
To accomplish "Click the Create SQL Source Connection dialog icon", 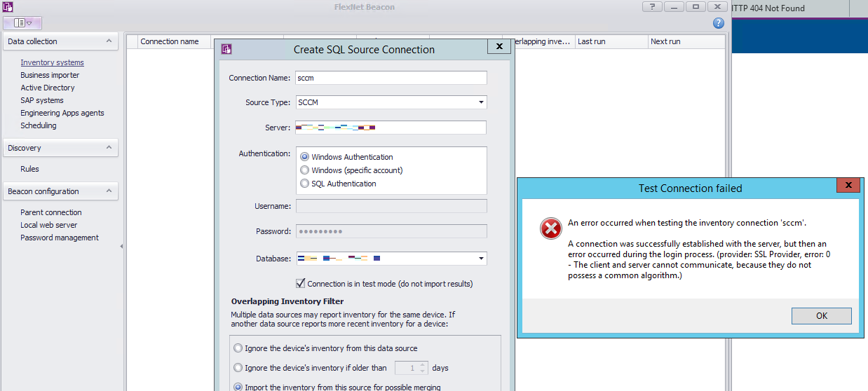I will [x=226, y=49].
